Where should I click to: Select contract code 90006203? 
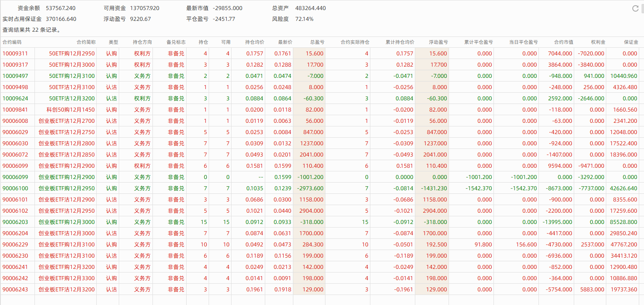point(15,222)
